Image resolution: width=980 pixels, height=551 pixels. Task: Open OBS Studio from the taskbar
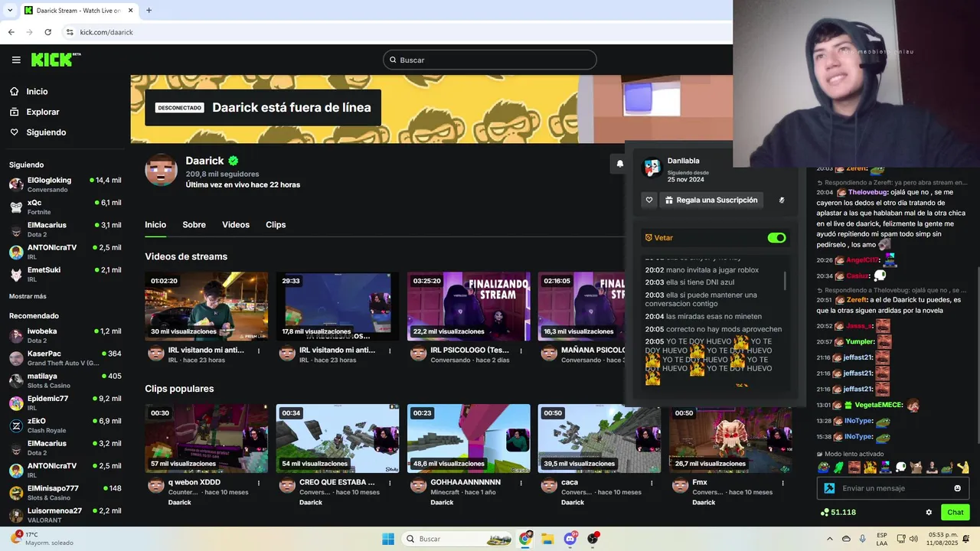[x=593, y=539]
